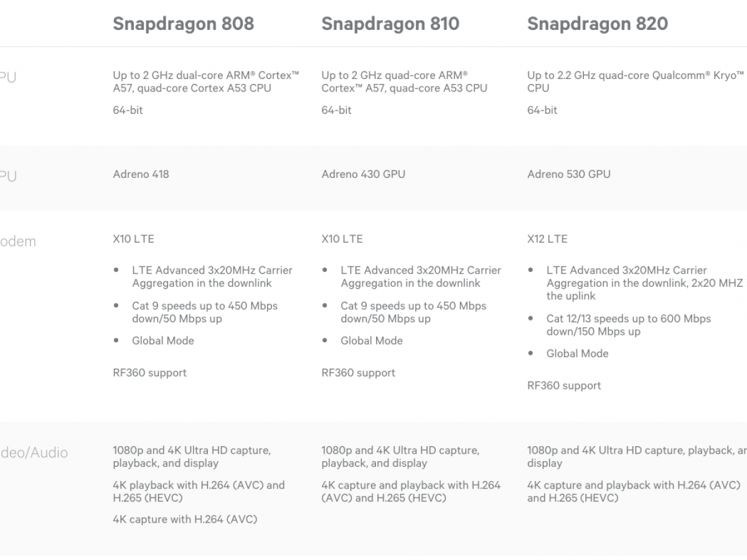Select the Adreno 418 text

pyautogui.click(x=141, y=174)
